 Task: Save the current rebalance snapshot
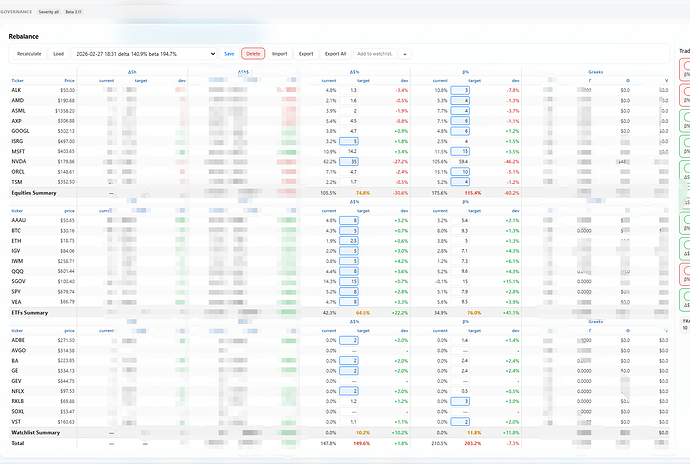click(x=229, y=53)
